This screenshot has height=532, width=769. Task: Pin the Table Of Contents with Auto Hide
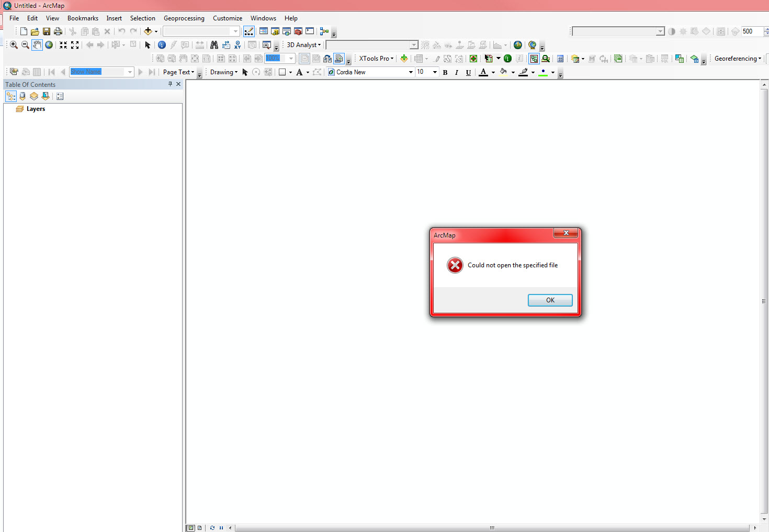coord(170,84)
